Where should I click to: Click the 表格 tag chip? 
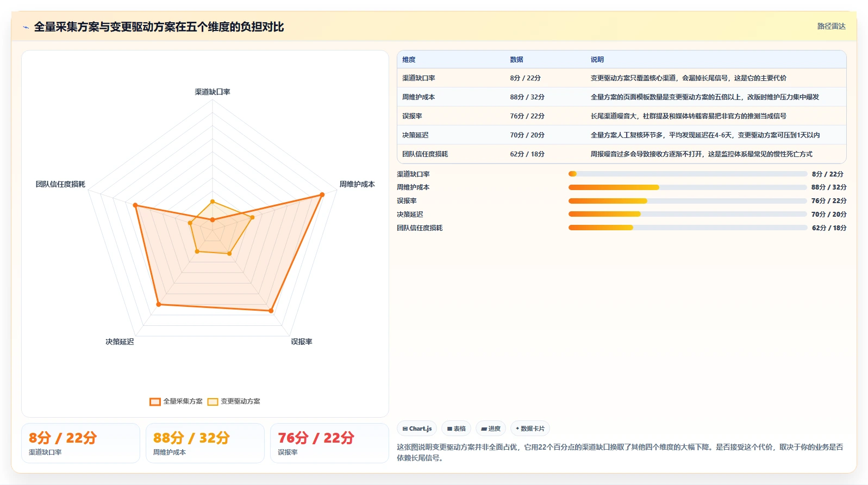(x=456, y=429)
